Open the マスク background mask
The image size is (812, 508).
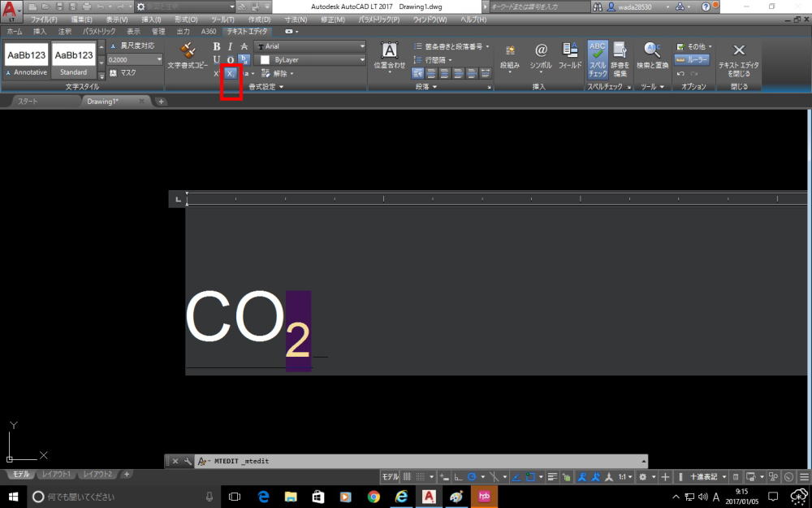point(123,73)
